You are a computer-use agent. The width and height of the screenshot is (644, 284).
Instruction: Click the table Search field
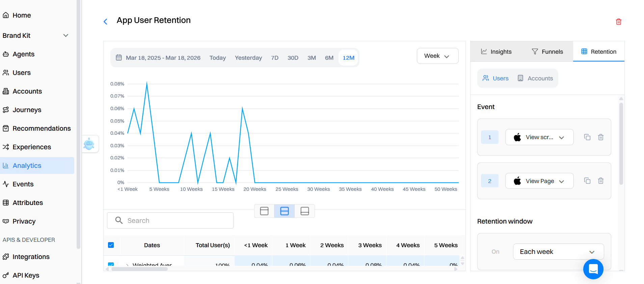click(x=170, y=221)
